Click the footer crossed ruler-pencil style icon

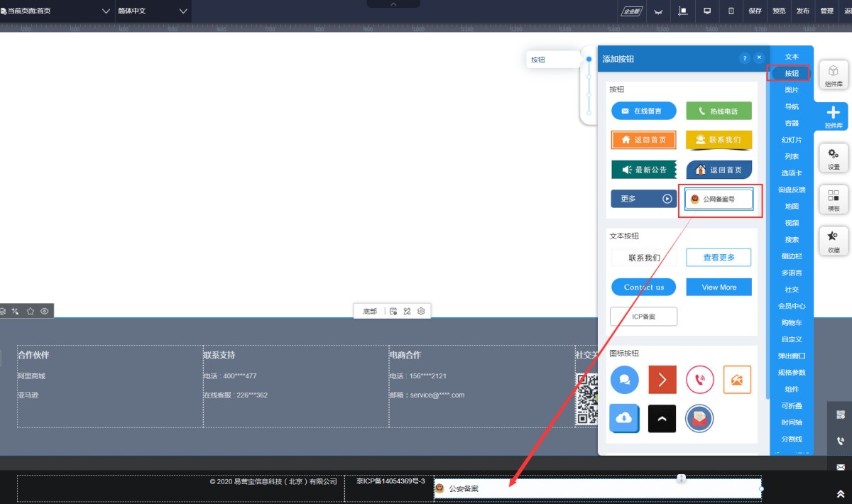pyautogui.click(x=407, y=311)
